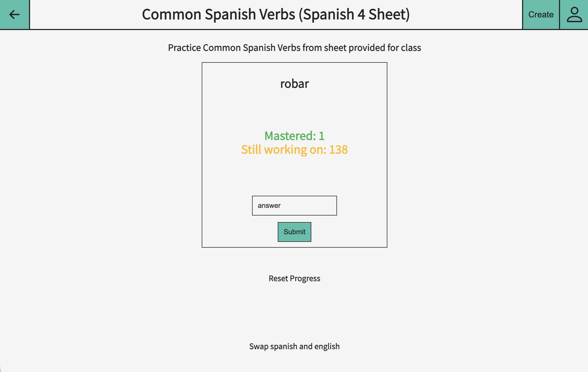Click the green Mastered label

[x=290, y=136]
